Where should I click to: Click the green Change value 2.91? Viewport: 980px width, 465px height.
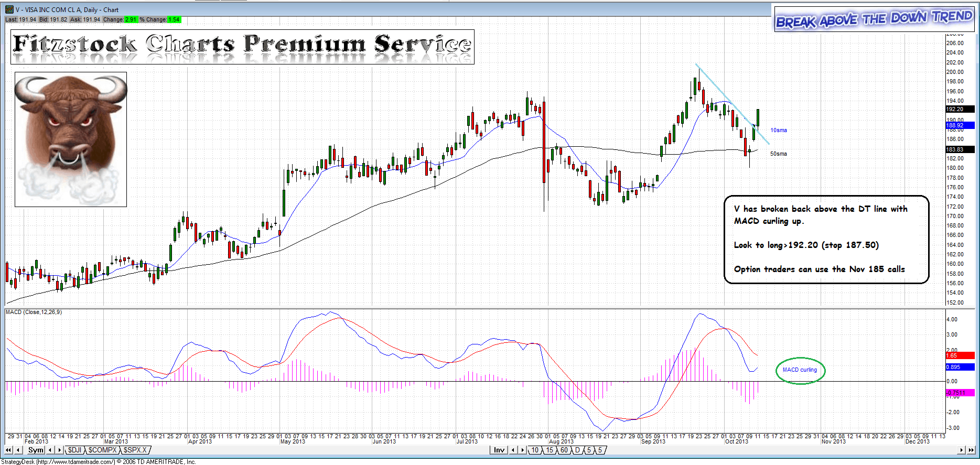131,19
